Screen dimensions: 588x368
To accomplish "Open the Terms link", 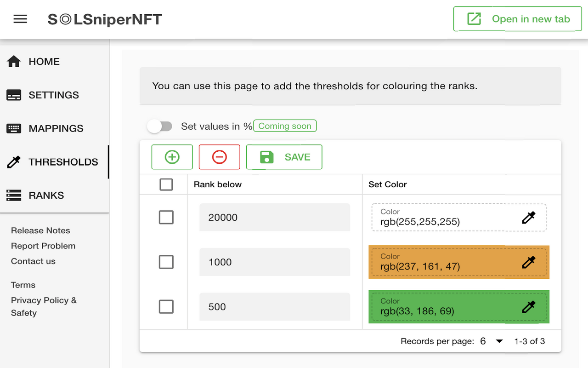I will (23, 285).
